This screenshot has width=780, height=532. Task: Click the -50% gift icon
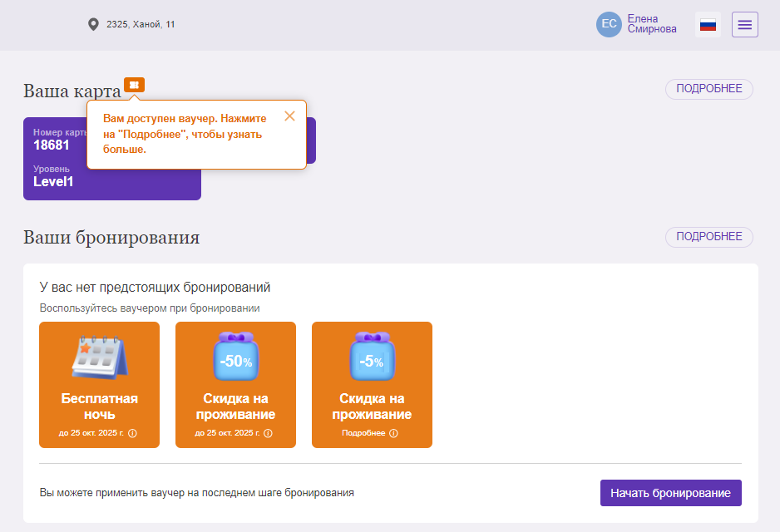(236, 357)
